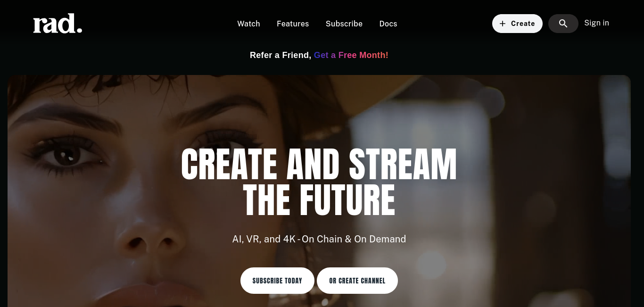Click the AI, VR, and 4K subtitle
644x307 pixels.
click(264, 239)
